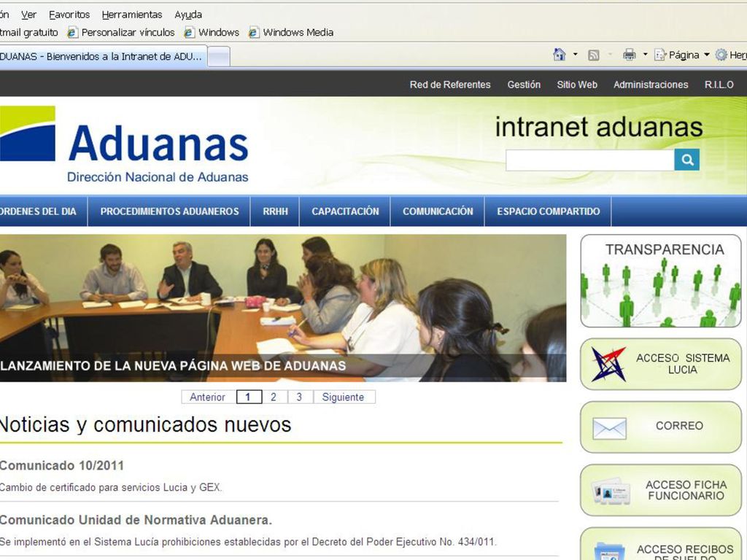Viewport: 747px width, 560px height.
Task: Open the R.I.L.O top link
Action: (x=719, y=85)
